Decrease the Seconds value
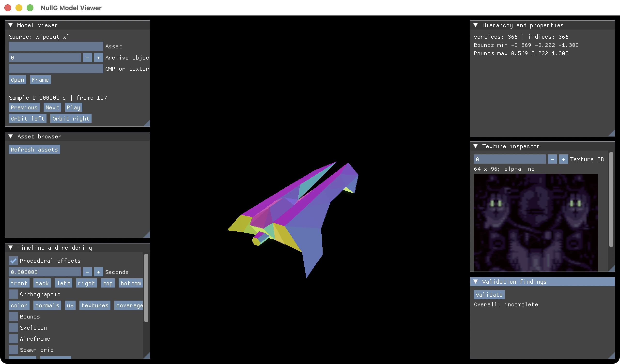620x364 pixels. 87,272
